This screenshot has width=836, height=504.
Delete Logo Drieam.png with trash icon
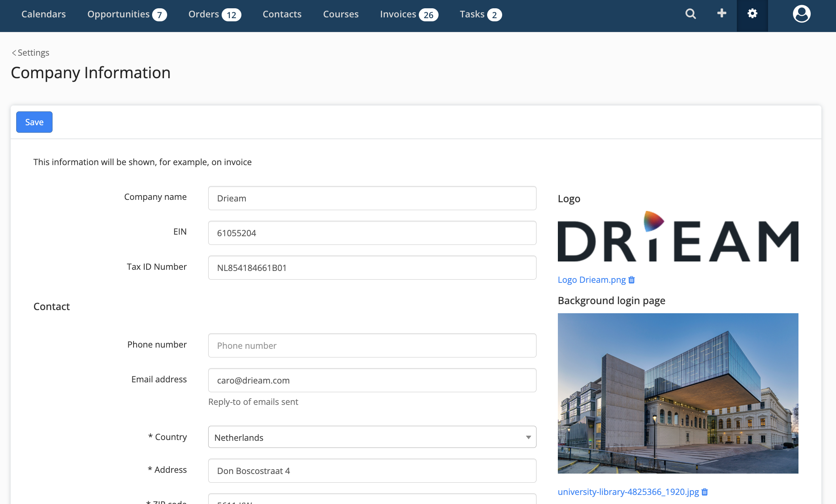632,280
